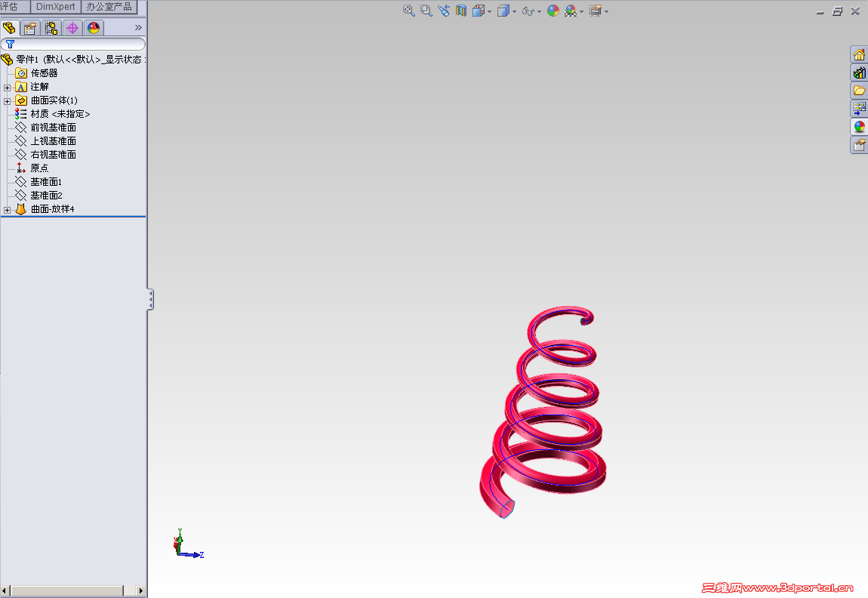This screenshot has height=598, width=868.
Task: Click the Previous View icon
Action: [x=443, y=11]
